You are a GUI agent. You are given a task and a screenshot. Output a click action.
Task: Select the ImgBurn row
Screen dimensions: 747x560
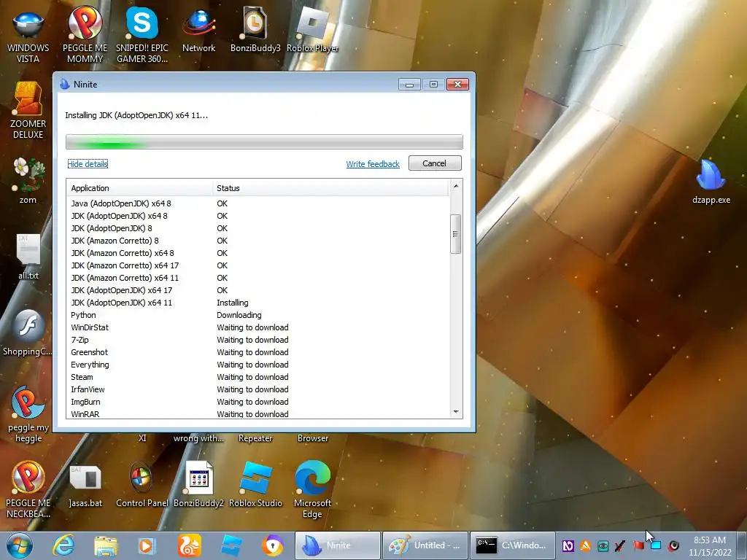coord(258,402)
